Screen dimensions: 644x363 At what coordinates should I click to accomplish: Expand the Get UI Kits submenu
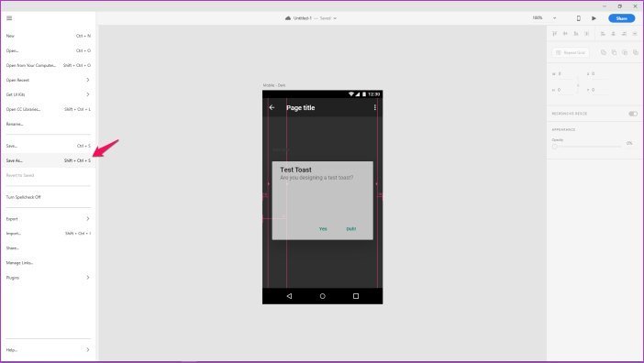tap(48, 94)
